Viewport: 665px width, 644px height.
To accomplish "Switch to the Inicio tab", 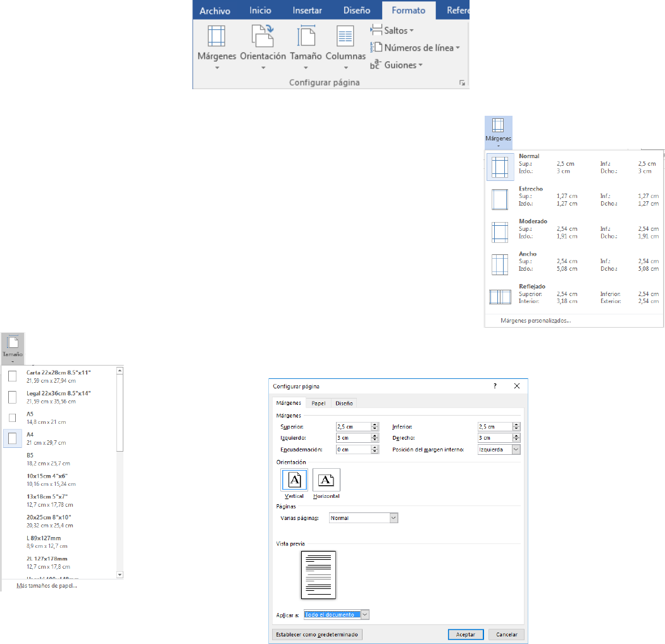I will 261,11.
